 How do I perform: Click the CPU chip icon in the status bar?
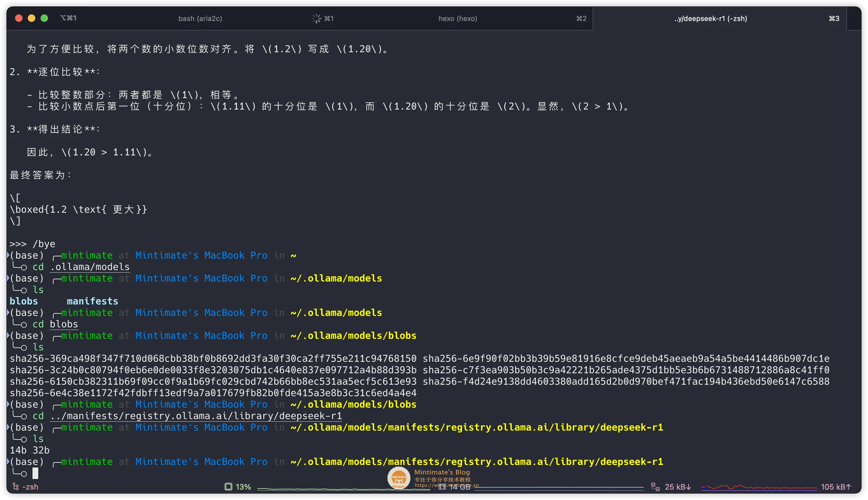click(228, 487)
